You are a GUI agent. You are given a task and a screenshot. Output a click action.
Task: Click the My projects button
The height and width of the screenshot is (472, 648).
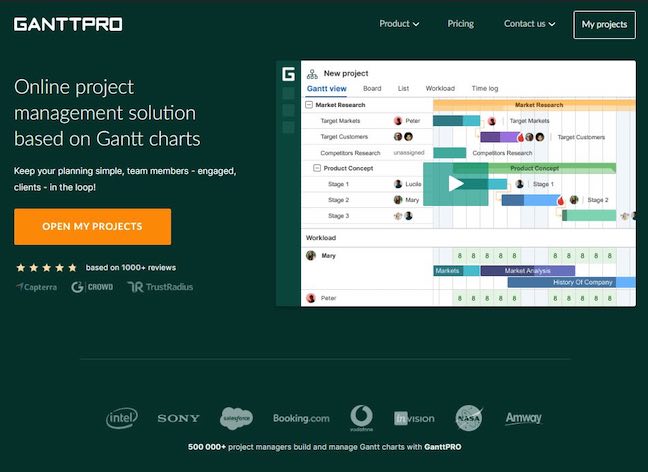click(x=604, y=25)
